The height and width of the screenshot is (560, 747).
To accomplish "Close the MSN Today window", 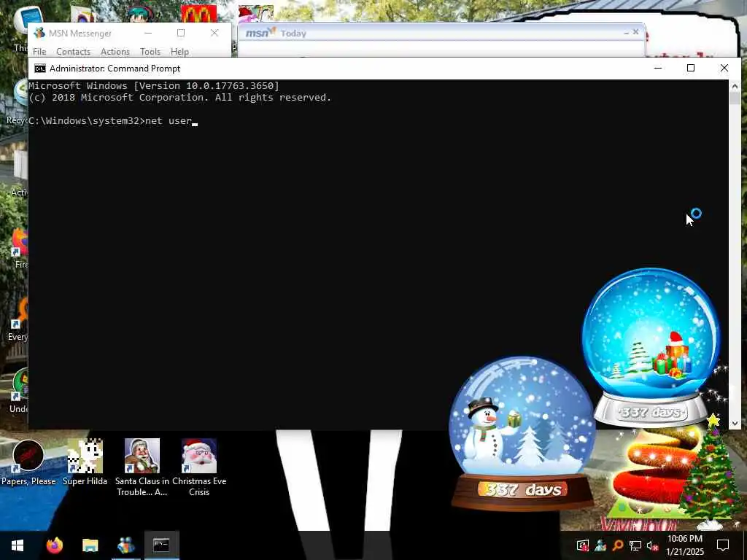I will (635, 32).
